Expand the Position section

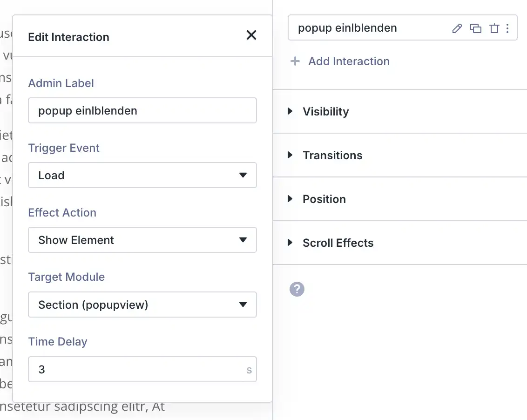tap(324, 199)
